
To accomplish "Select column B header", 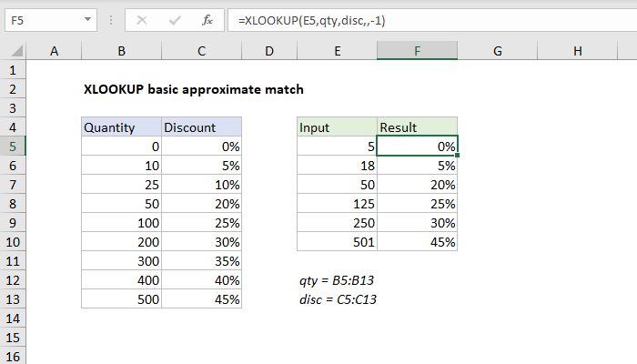I will (121, 51).
